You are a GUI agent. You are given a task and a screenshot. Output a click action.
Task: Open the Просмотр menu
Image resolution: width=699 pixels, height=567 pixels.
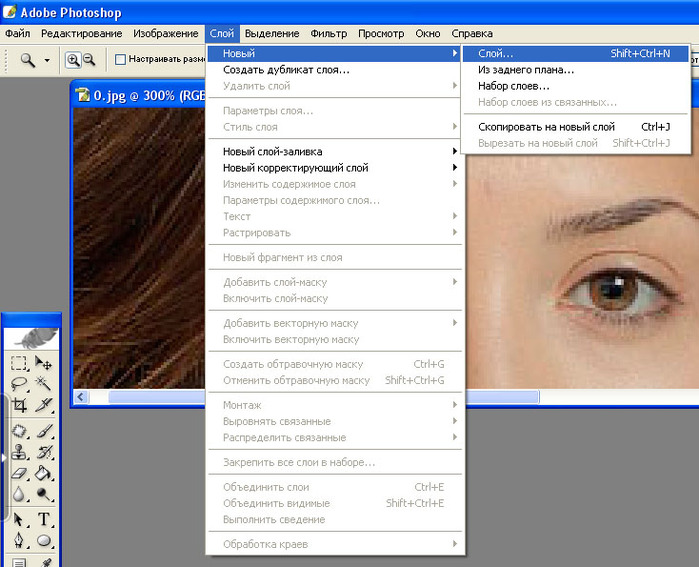(381, 33)
